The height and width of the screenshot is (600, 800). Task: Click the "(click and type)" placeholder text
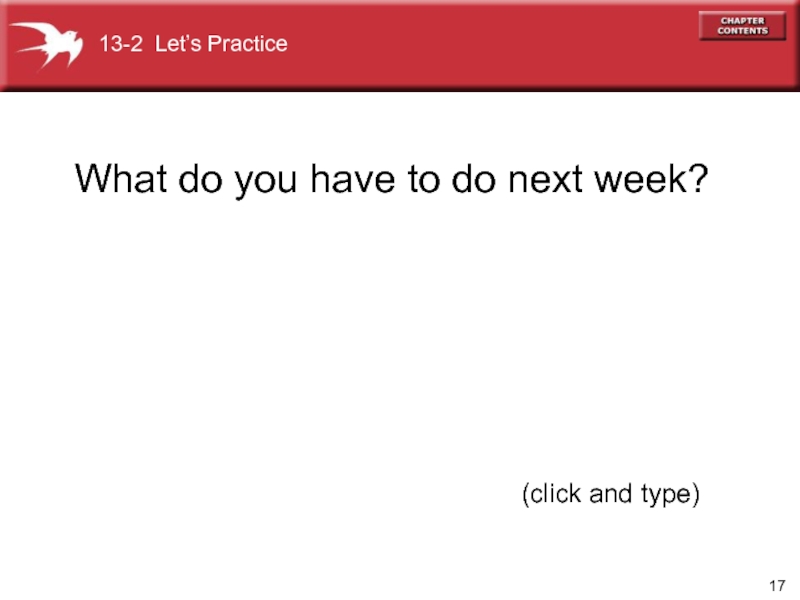coord(610,493)
